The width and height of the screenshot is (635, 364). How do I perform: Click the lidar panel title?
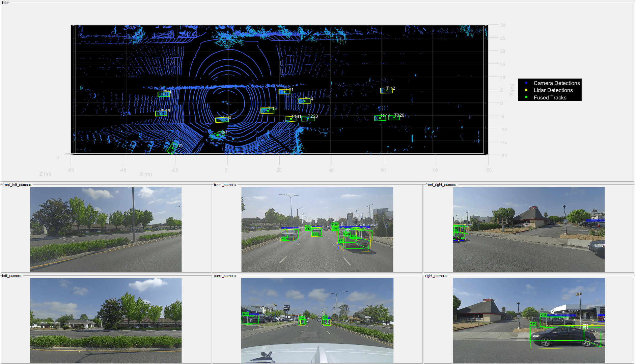point(5,3)
